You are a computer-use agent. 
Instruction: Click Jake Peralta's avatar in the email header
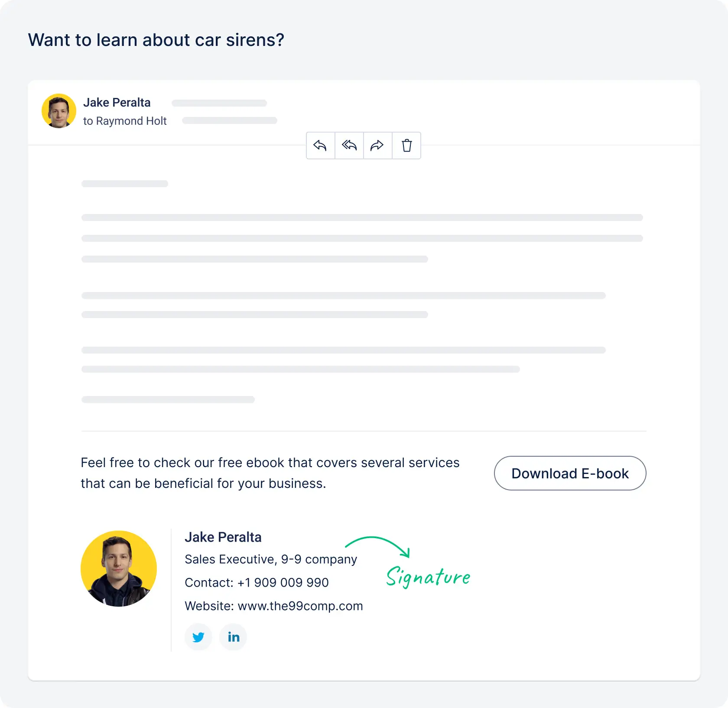tap(59, 111)
